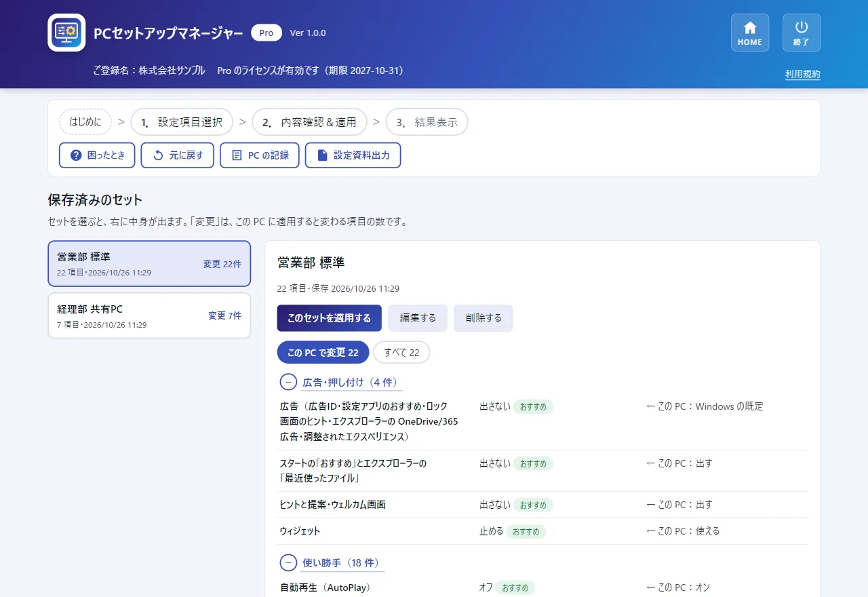The width and height of the screenshot is (868, 597).
Task: Go to the はじめに step
Action: 85,122
